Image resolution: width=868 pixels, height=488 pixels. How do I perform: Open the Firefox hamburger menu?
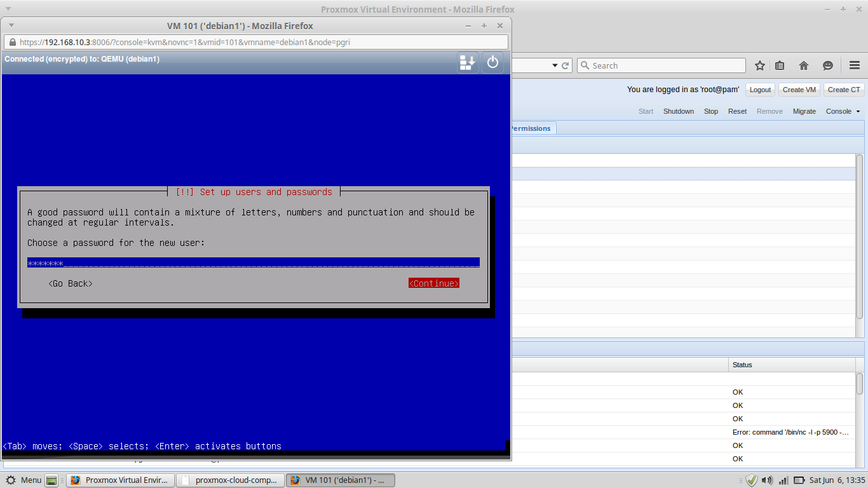point(854,65)
